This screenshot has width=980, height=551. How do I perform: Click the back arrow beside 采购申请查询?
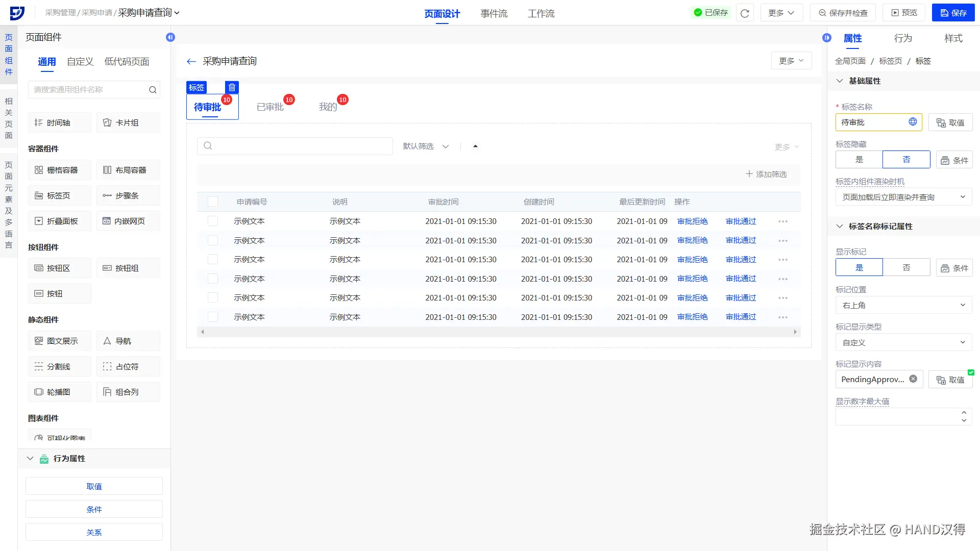point(191,62)
